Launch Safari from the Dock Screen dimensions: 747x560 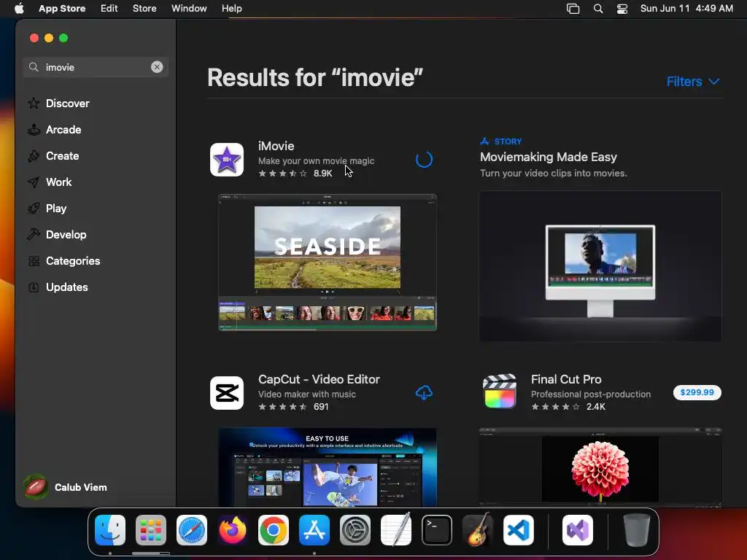(x=192, y=530)
